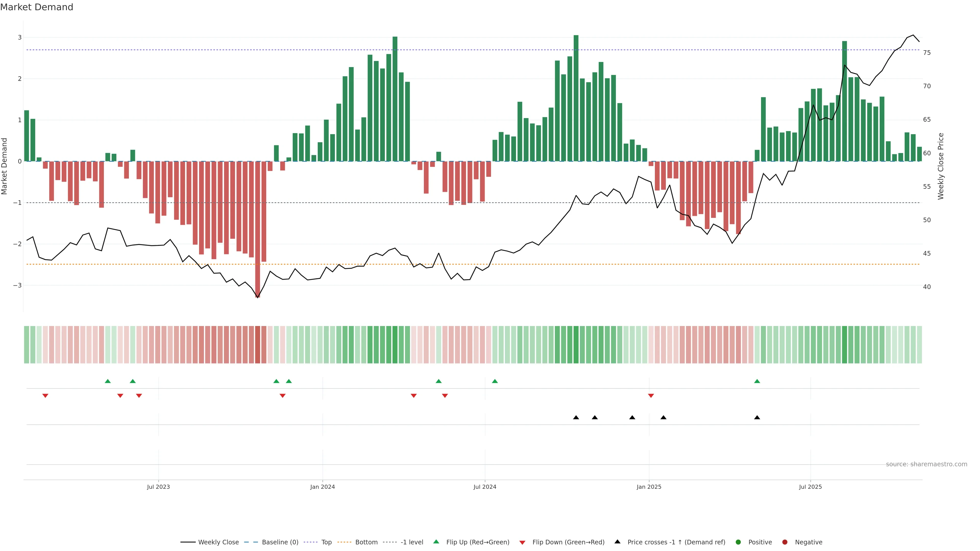
Task: Click red flip-down marker at Jan 2025
Action: (x=651, y=396)
